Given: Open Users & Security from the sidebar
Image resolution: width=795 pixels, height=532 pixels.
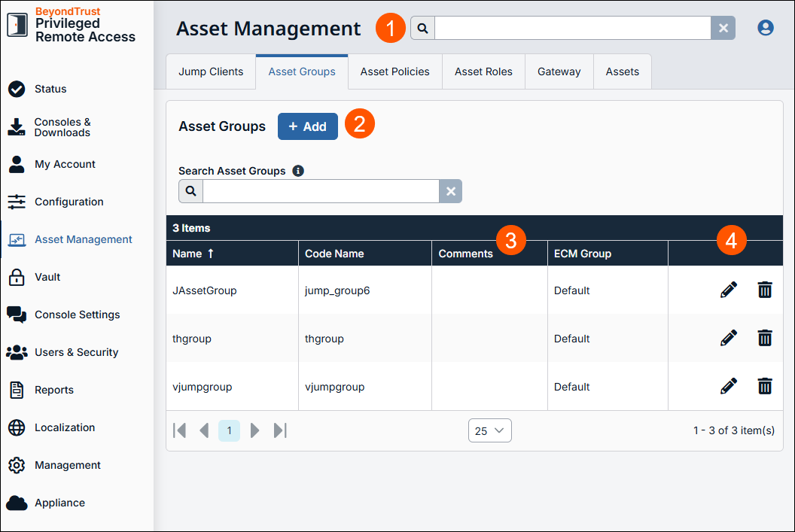Looking at the screenshot, I should pyautogui.click(x=75, y=352).
